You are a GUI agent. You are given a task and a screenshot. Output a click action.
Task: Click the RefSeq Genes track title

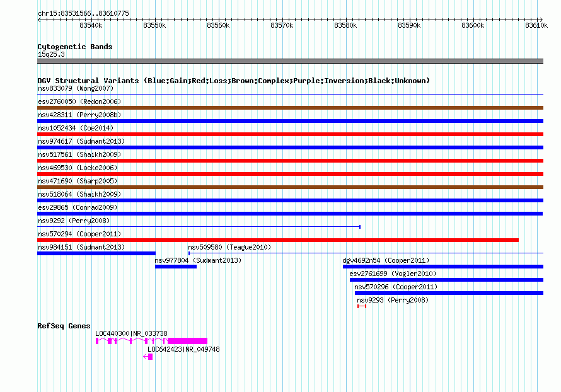64,326
